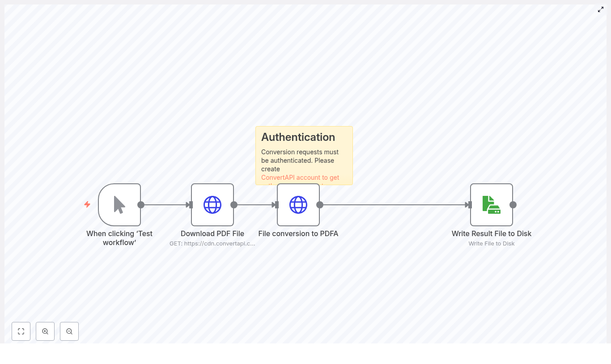Viewport: 611px width, 364px height.
Task: Select the Authentication sticky note heading
Action: click(298, 137)
